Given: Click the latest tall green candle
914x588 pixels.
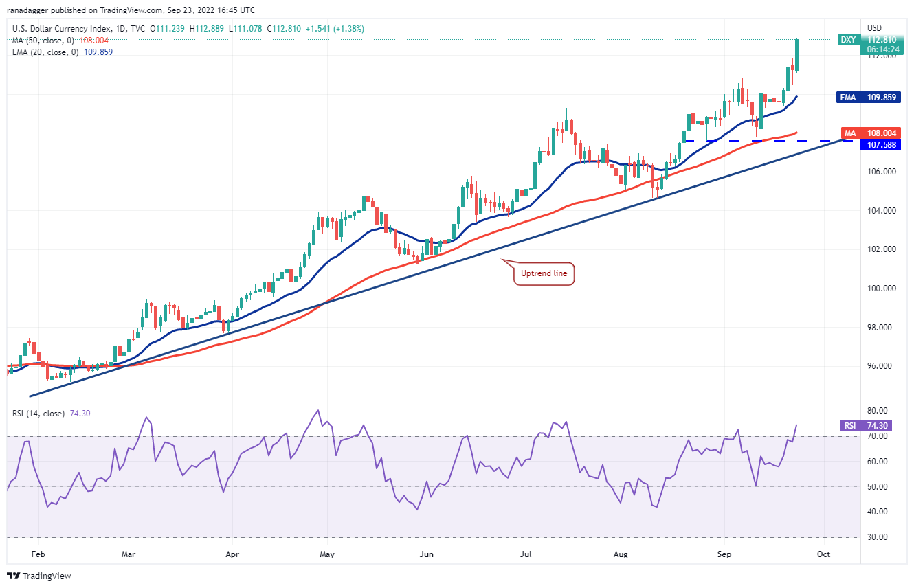Looking at the screenshot, I should (796, 55).
